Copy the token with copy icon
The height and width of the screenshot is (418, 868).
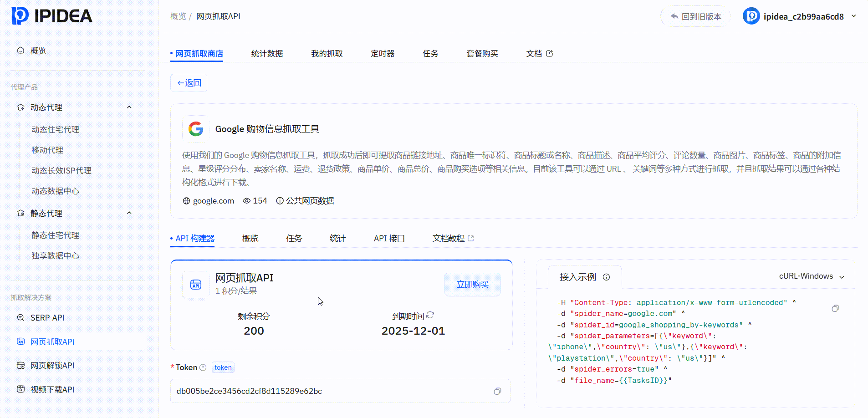tap(497, 391)
